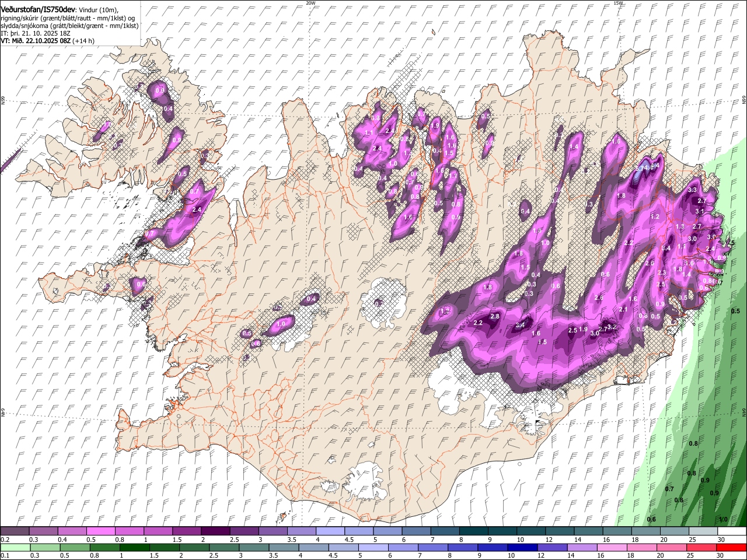
Task: Select the 3.1 snowfall value in the east
Action: (700, 211)
